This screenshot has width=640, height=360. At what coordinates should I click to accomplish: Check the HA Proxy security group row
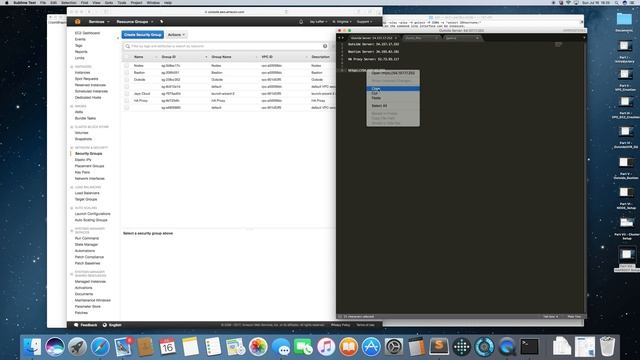click(x=127, y=100)
